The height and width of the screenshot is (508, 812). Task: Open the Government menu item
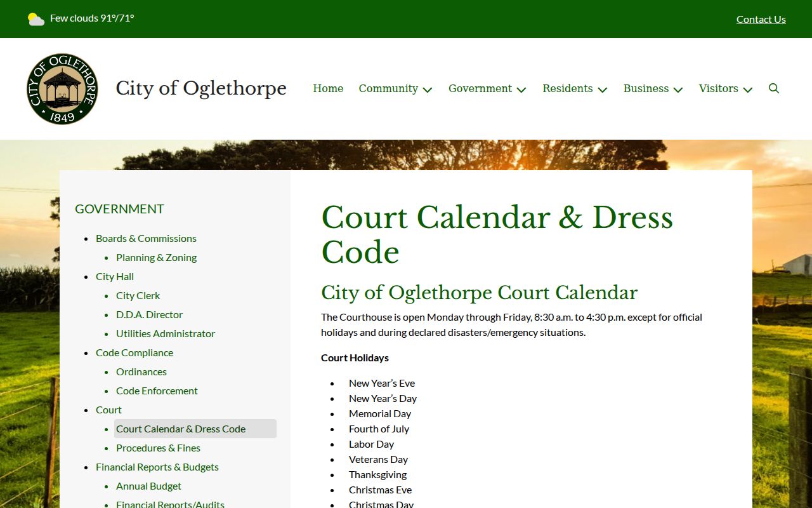click(x=480, y=88)
